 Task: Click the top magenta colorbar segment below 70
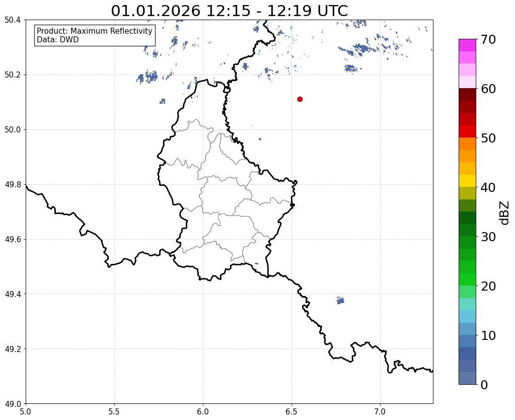point(467,45)
